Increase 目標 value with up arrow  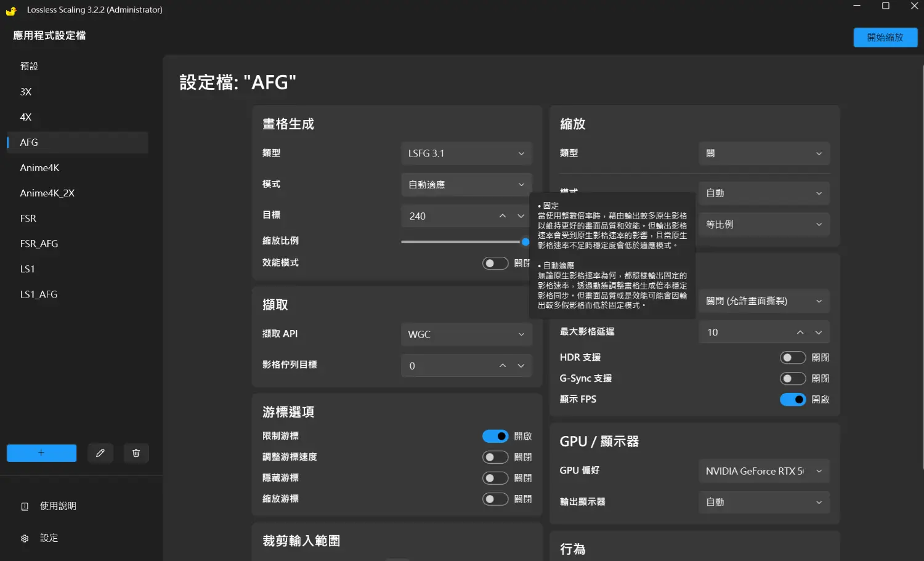503,216
